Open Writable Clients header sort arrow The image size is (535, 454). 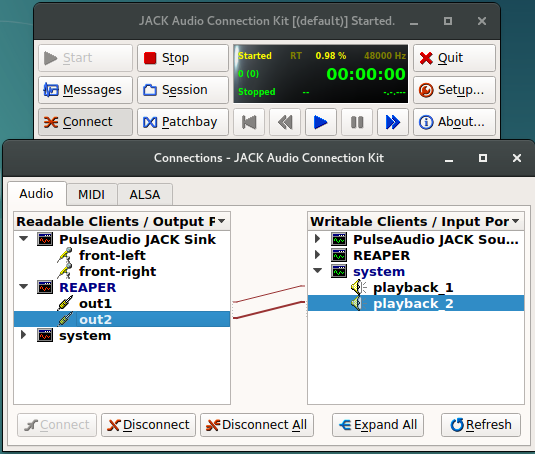coord(516,221)
